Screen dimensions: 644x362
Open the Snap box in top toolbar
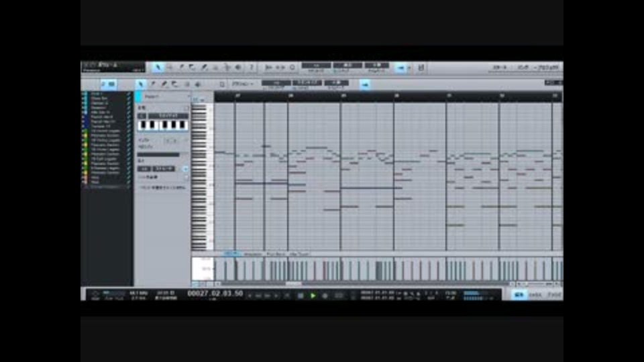(x=376, y=65)
